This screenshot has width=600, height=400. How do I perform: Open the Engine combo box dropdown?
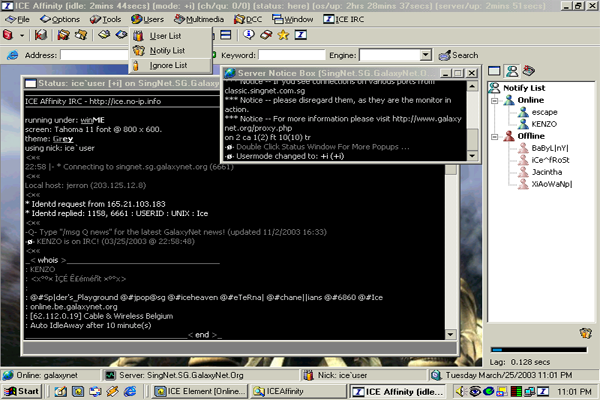(426, 55)
